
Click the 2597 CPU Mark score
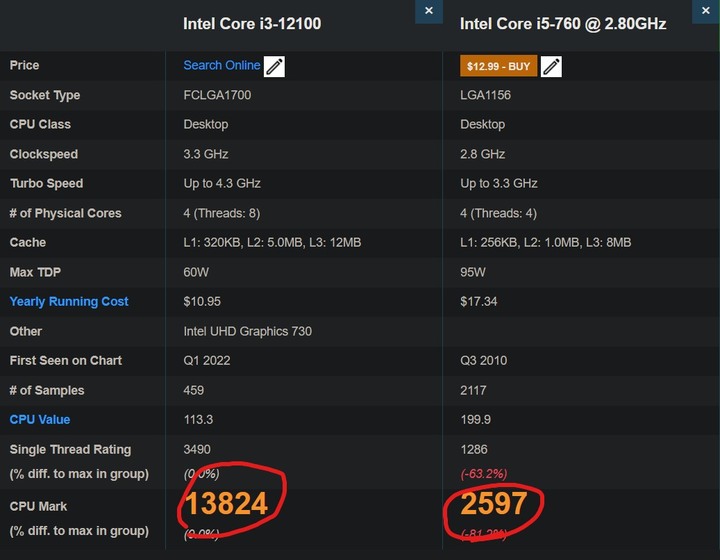click(494, 504)
